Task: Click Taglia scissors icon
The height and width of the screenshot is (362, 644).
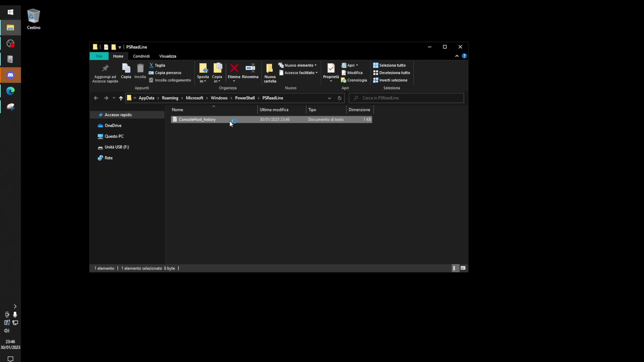Action: [x=152, y=65]
